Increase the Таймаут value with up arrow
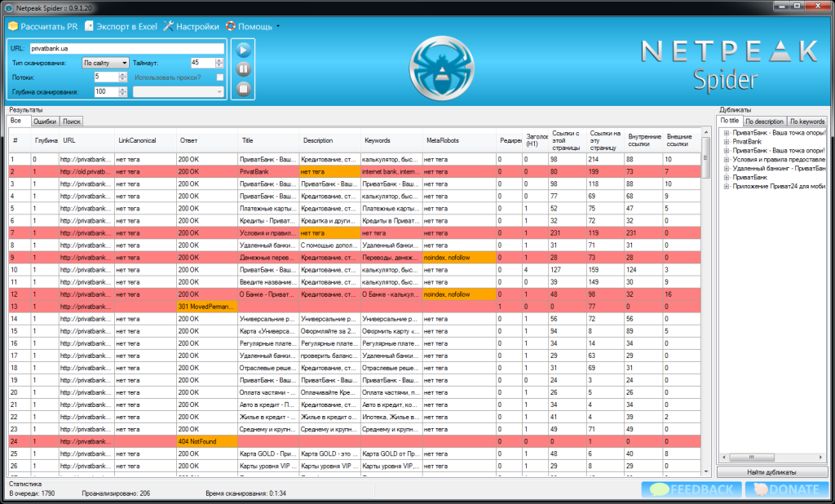 click(x=218, y=60)
